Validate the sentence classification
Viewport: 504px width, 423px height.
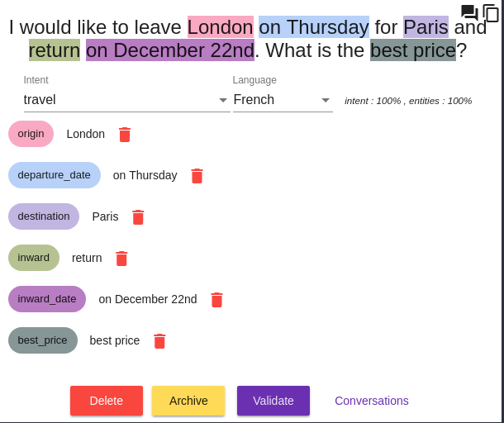[x=273, y=401]
